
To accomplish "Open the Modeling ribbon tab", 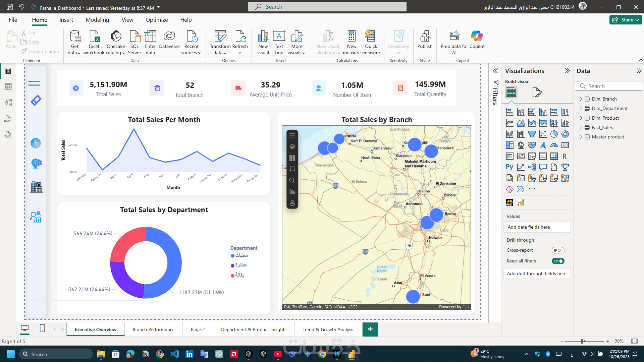I will pos(97,20).
